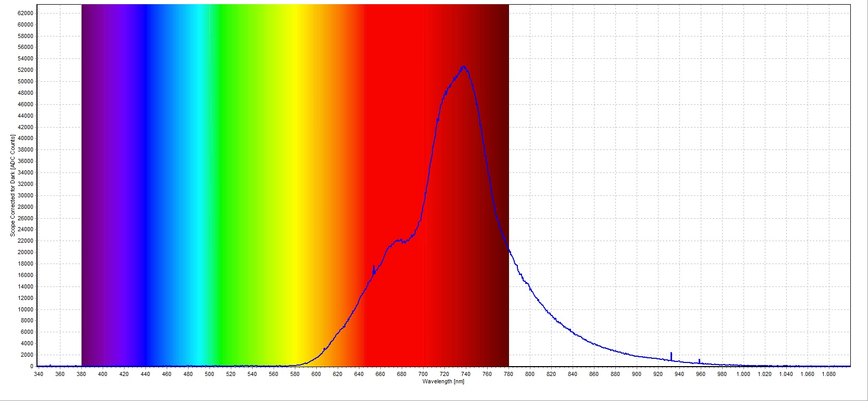
Task: Click the 'Scope Corrected for Dark' y-axis title
Action: (x=13, y=185)
